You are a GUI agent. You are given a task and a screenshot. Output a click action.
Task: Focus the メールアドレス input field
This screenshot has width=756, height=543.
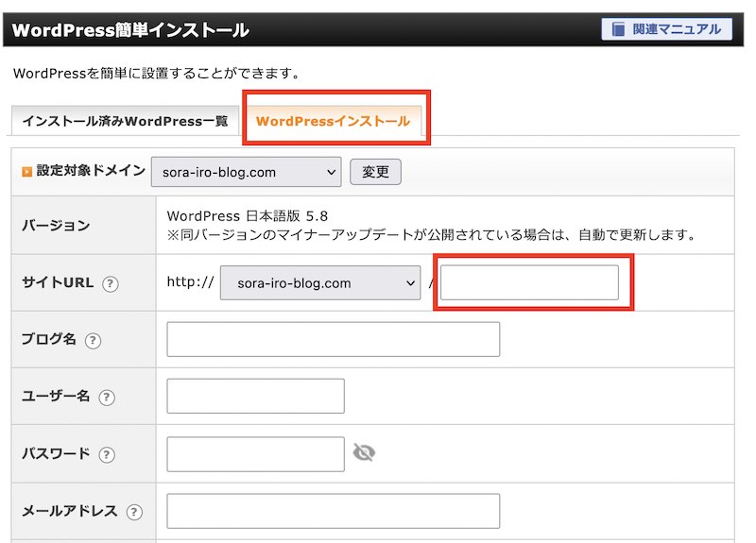pos(334,511)
